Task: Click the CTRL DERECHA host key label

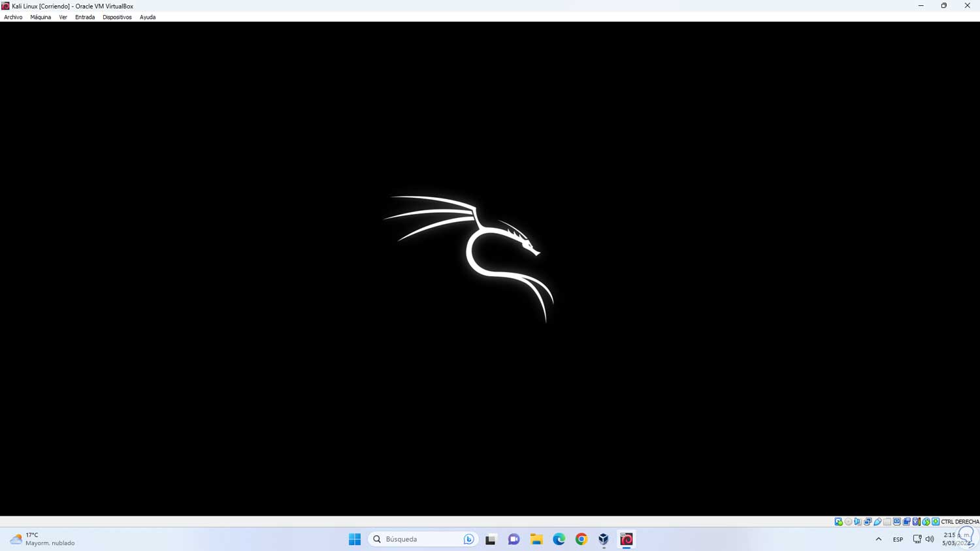Action: (x=960, y=522)
